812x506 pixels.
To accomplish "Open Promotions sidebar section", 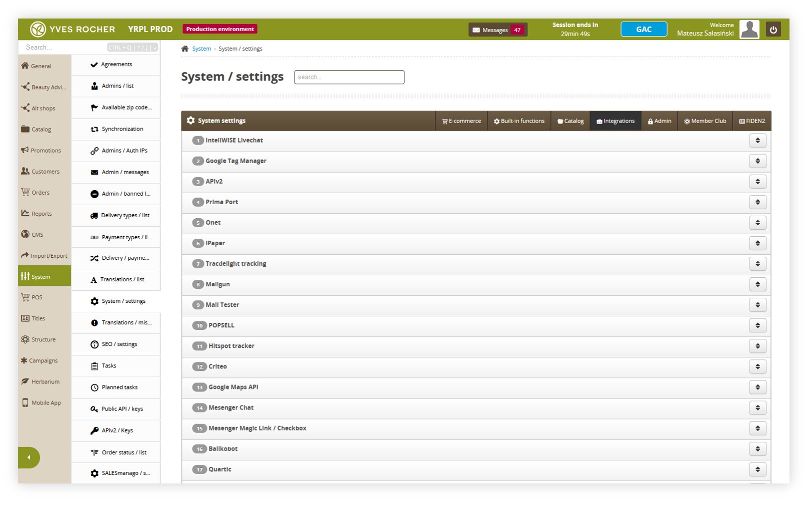I will 44,151.
